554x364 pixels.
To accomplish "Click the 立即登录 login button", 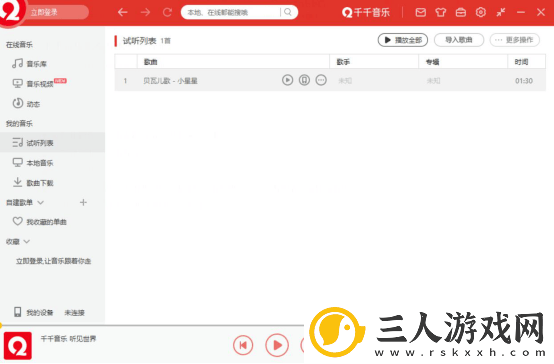I will pos(44,13).
